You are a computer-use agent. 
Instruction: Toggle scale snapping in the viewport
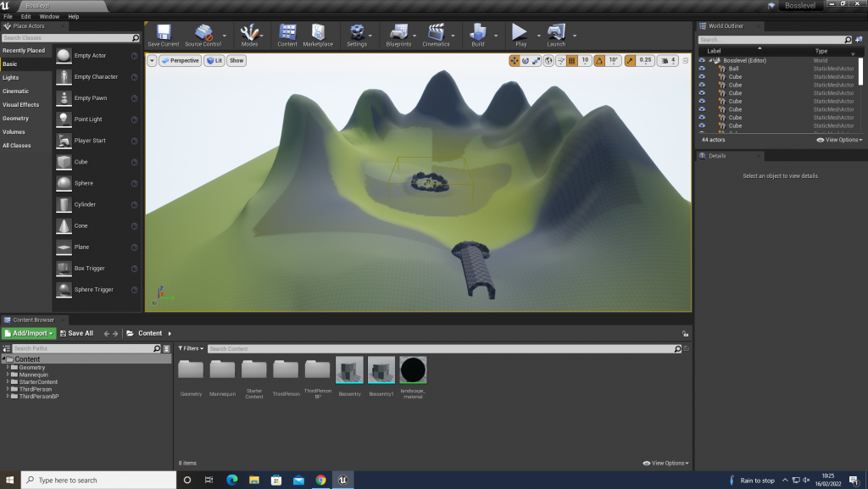(630, 61)
